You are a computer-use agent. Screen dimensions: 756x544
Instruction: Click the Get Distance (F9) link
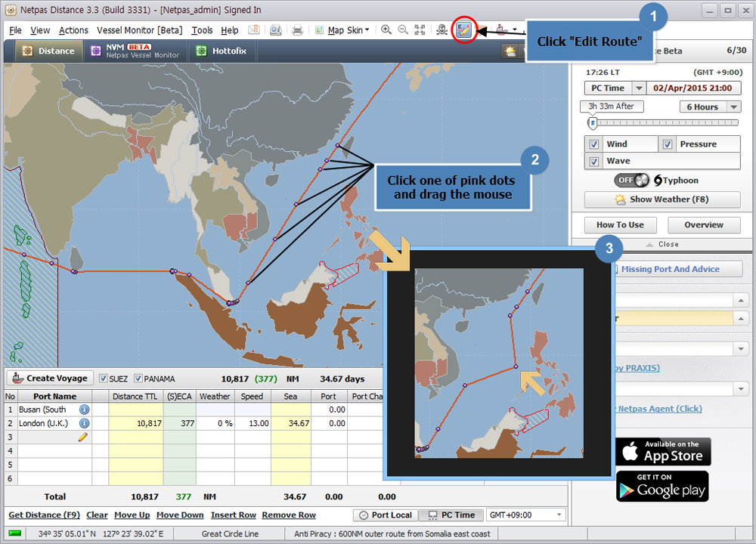point(45,515)
